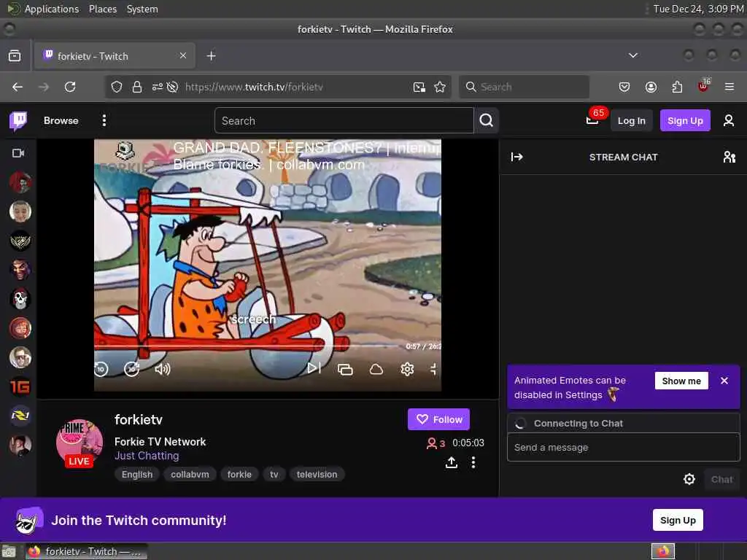747x560 pixels.
Task: Open the skull avatar channel in sidebar
Action: coord(20,299)
